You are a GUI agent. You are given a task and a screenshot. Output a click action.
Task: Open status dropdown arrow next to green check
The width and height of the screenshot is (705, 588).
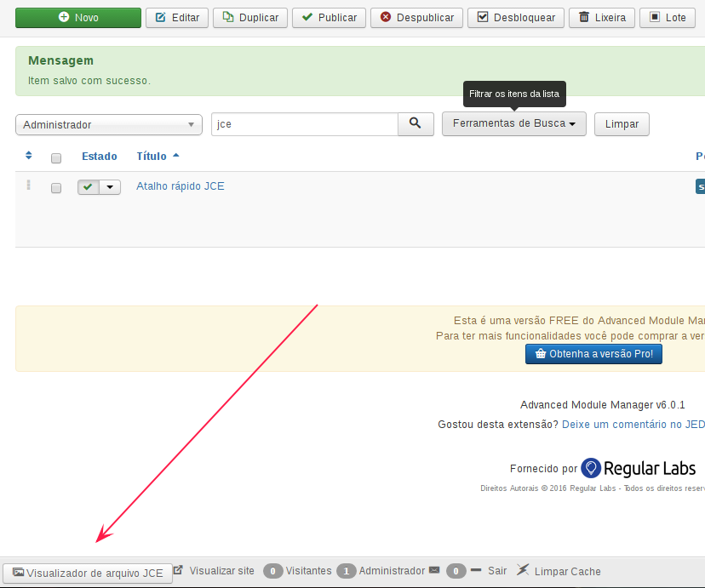point(110,186)
